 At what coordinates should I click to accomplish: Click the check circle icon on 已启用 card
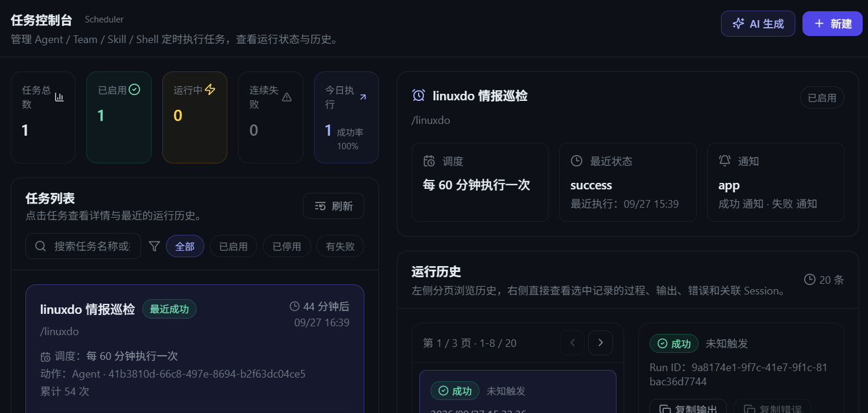[x=135, y=90]
